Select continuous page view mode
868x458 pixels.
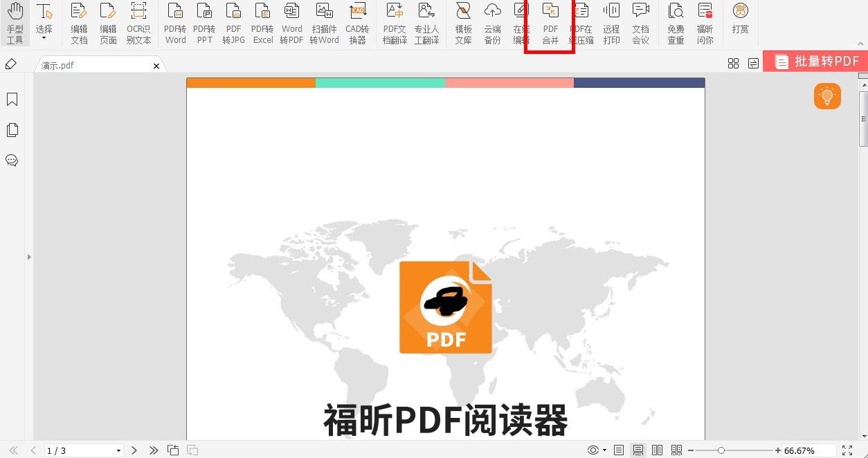point(638,450)
